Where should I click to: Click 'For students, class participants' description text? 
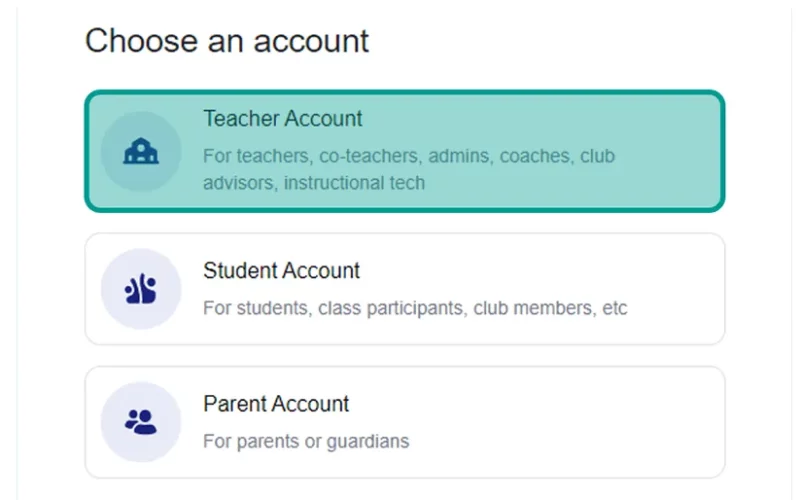(x=335, y=308)
